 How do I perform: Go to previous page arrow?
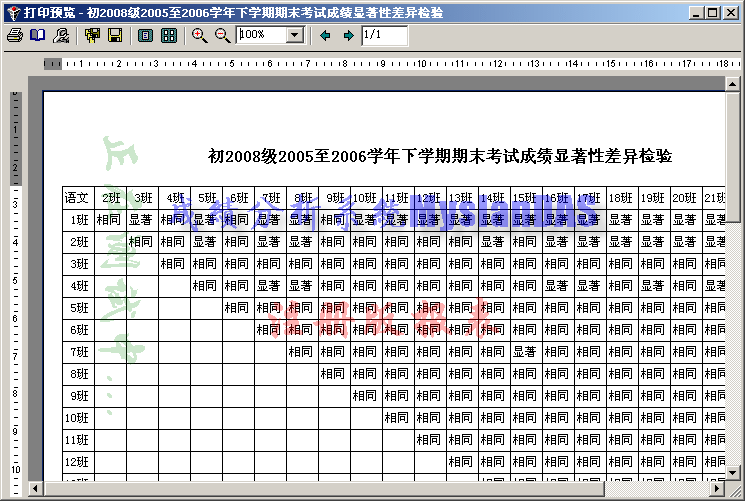325,35
